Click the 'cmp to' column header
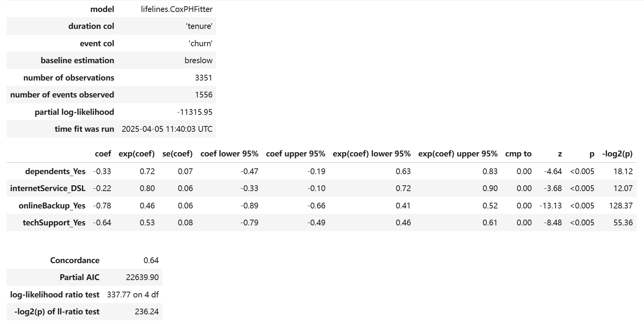 [518, 154]
